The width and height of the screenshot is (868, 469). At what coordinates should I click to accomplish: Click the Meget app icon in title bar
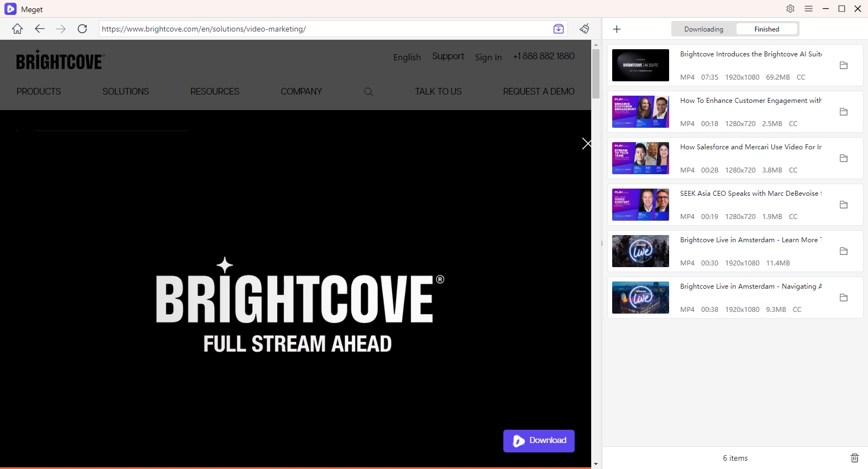click(x=10, y=9)
